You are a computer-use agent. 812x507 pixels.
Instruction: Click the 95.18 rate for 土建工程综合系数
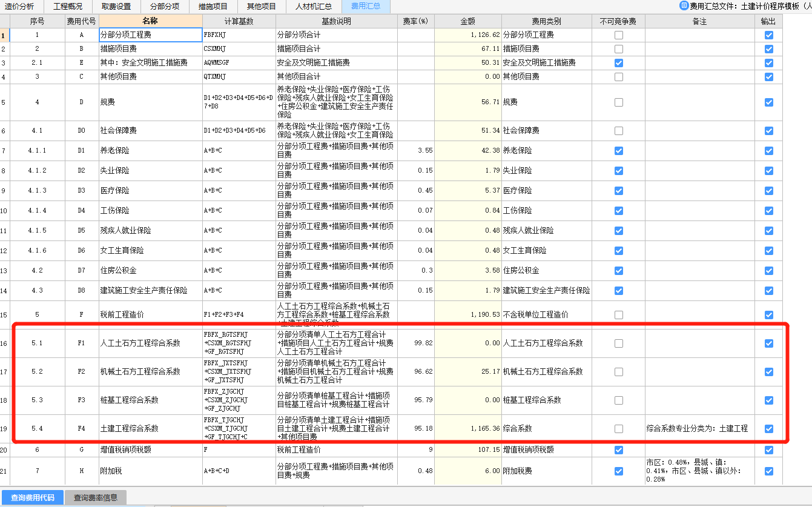coord(415,428)
